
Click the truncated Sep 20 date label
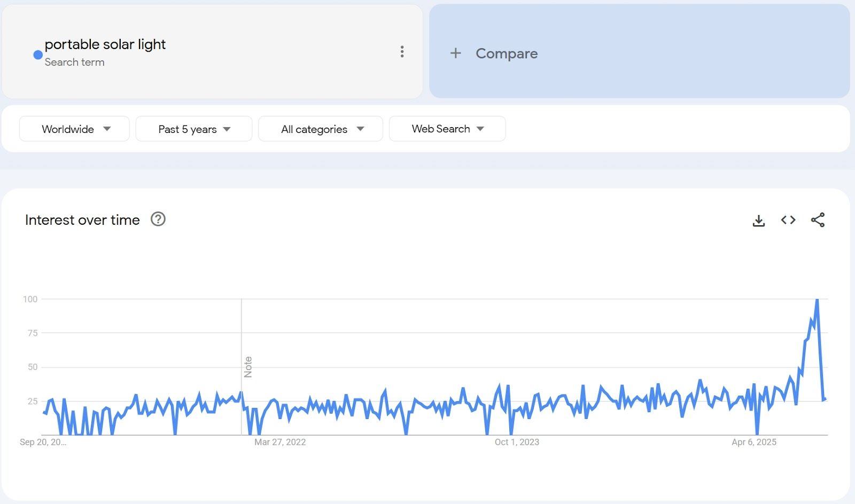(43, 442)
